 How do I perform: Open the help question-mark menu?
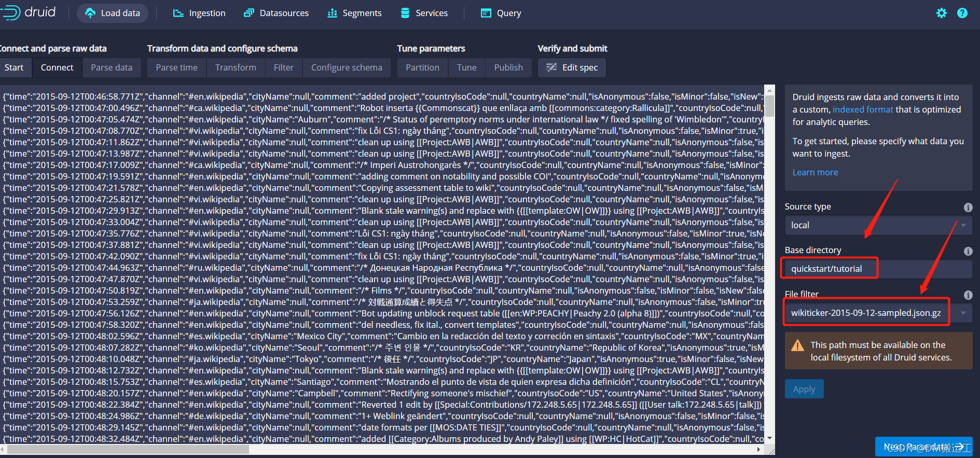pyautogui.click(x=962, y=13)
